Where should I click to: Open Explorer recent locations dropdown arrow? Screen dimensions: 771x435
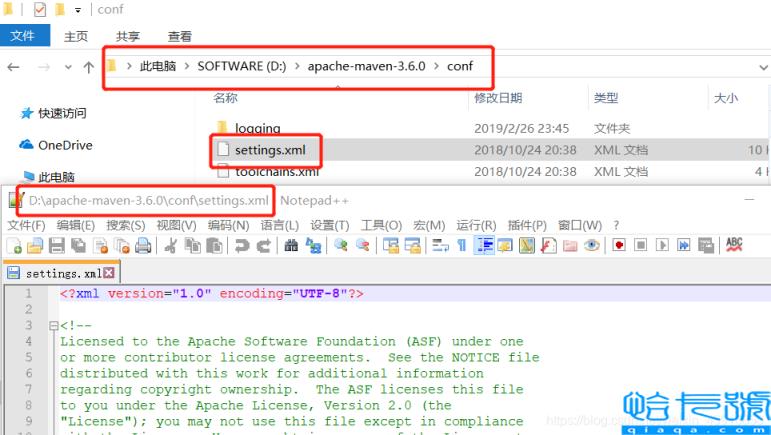click(68, 67)
